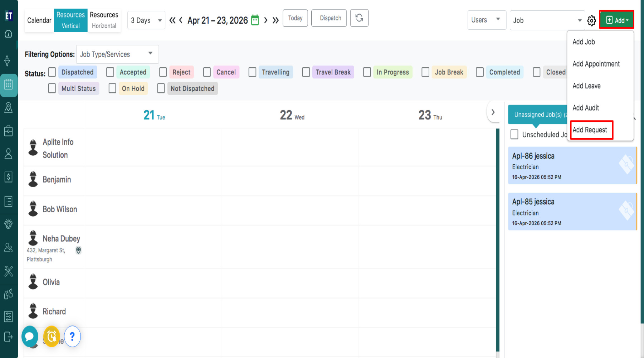Open the Users dropdown

tap(486, 20)
